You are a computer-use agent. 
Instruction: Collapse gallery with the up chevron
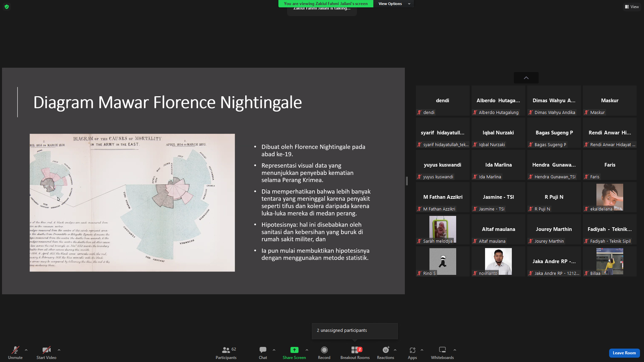pyautogui.click(x=526, y=78)
